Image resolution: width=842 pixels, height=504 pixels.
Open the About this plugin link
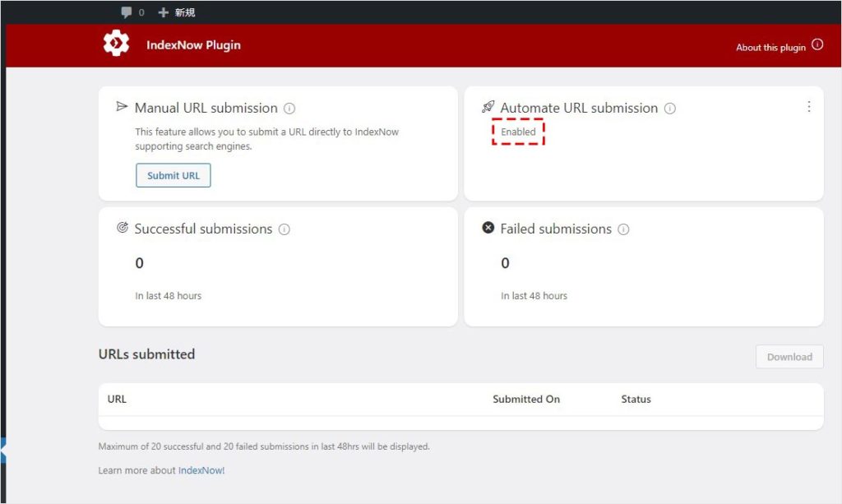[770, 48]
